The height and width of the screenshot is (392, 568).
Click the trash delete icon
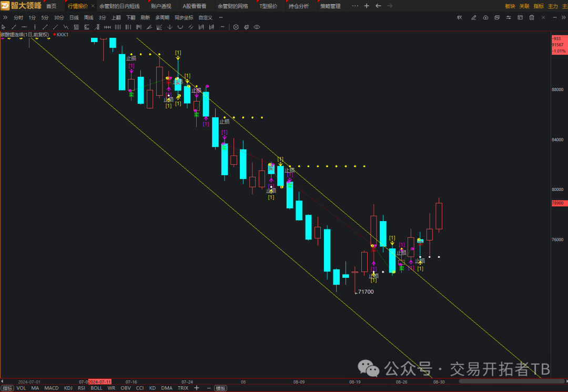532,17
